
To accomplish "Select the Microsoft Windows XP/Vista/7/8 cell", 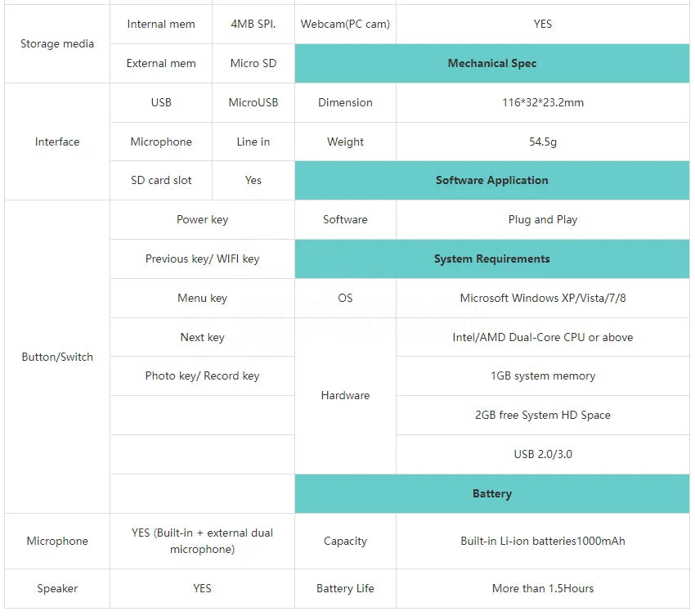I will pyautogui.click(x=543, y=298).
